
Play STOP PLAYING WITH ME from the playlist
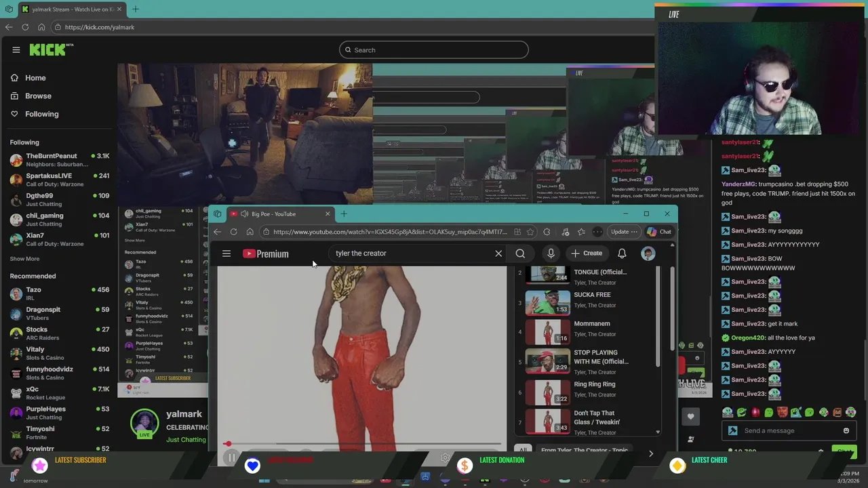coord(589,362)
